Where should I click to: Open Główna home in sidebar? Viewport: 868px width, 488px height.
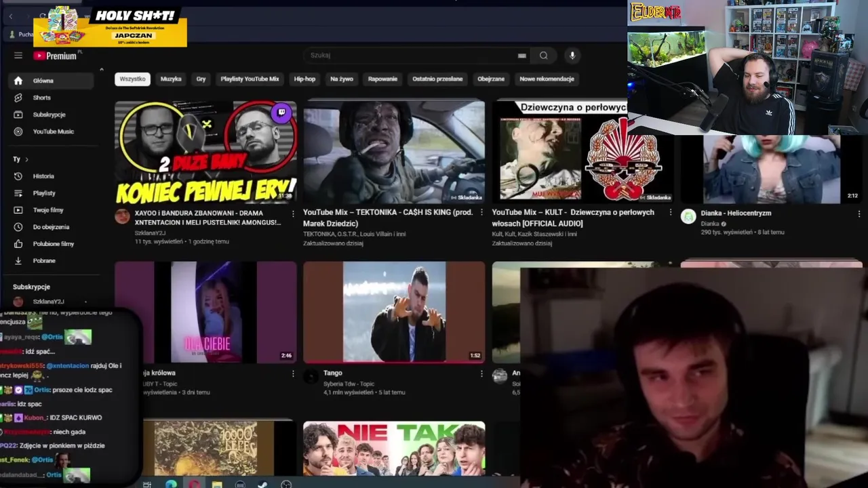pos(52,81)
